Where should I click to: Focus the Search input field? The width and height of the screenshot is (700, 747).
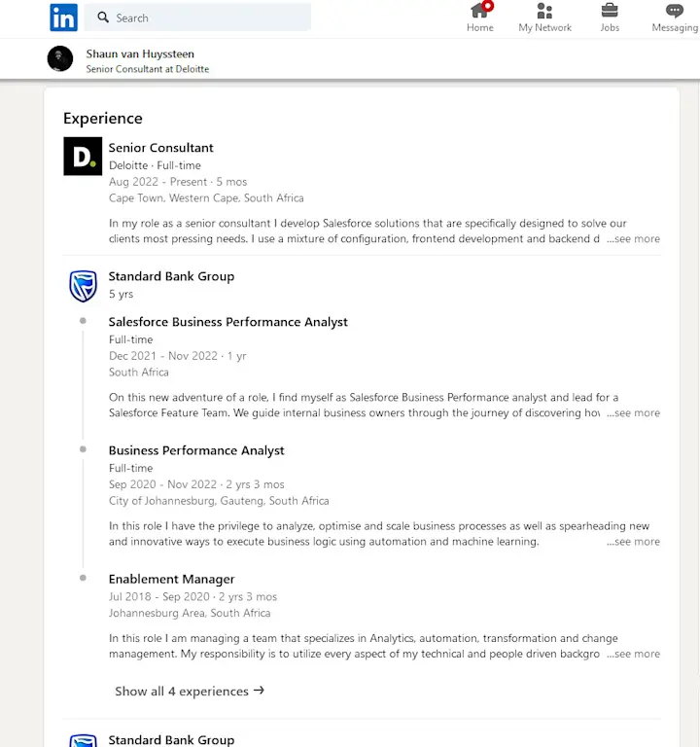pyautogui.click(x=197, y=18)
